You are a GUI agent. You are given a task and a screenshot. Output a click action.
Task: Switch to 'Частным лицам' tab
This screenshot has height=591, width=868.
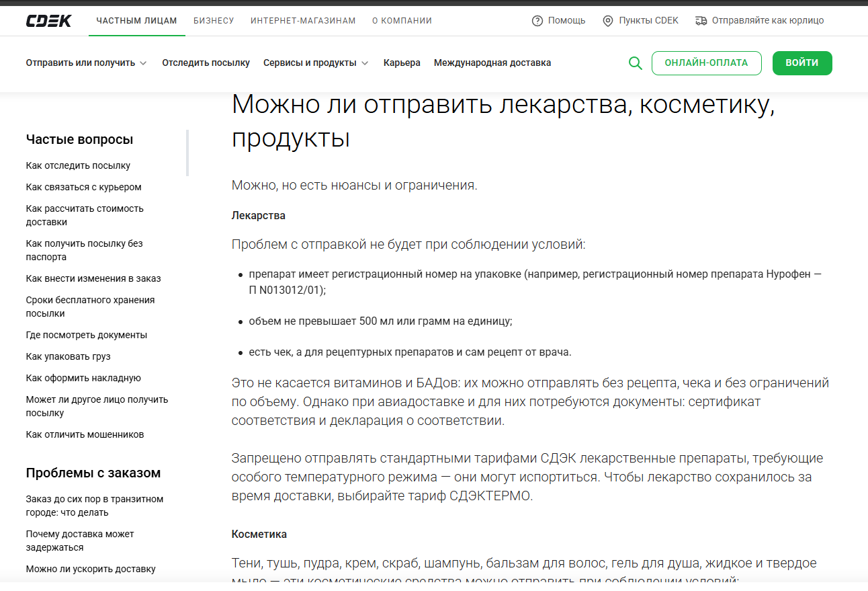tap(136, 21)
